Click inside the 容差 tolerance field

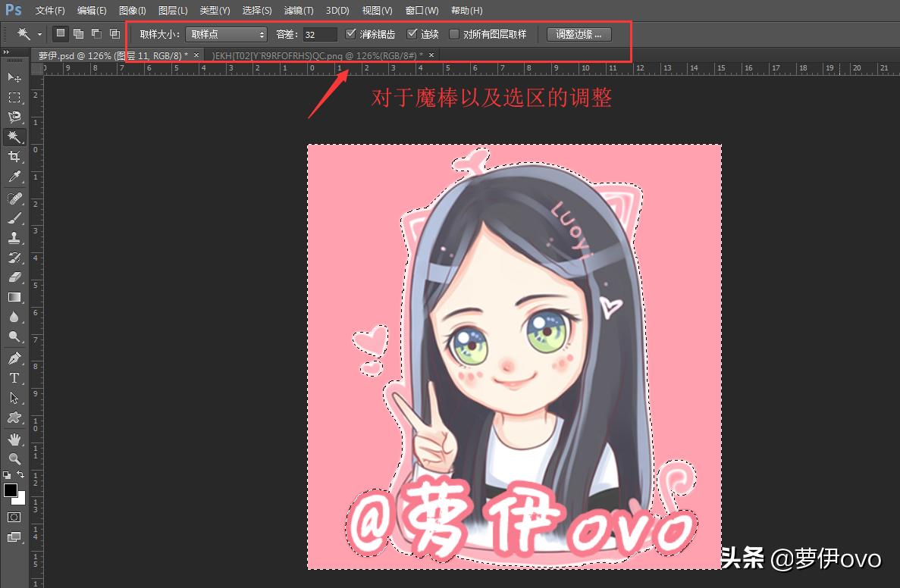pos(318,33)
